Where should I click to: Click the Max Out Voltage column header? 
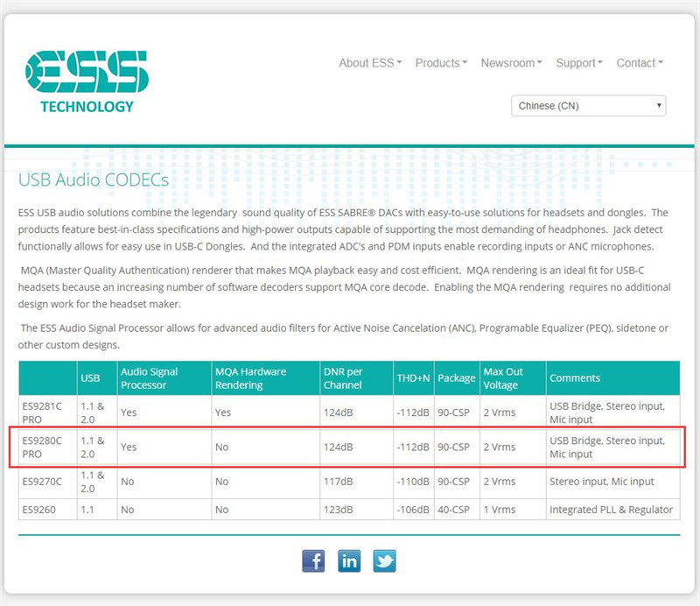tap(502, 378)
